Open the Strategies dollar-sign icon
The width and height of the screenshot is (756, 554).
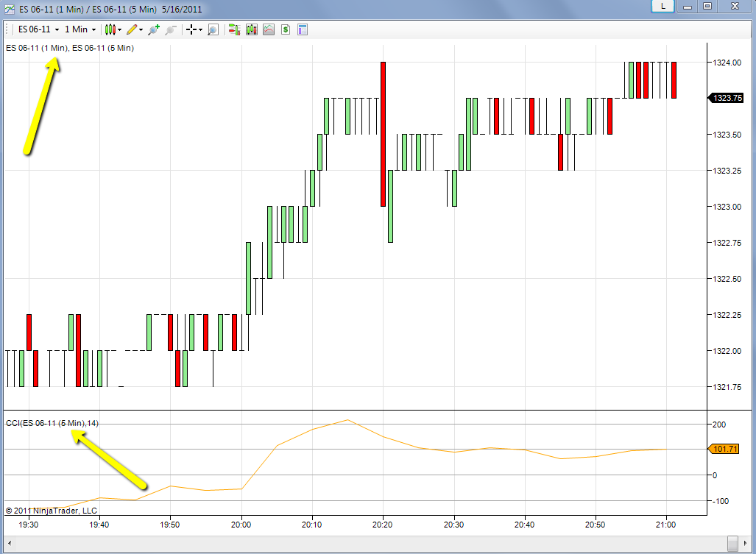286,30
